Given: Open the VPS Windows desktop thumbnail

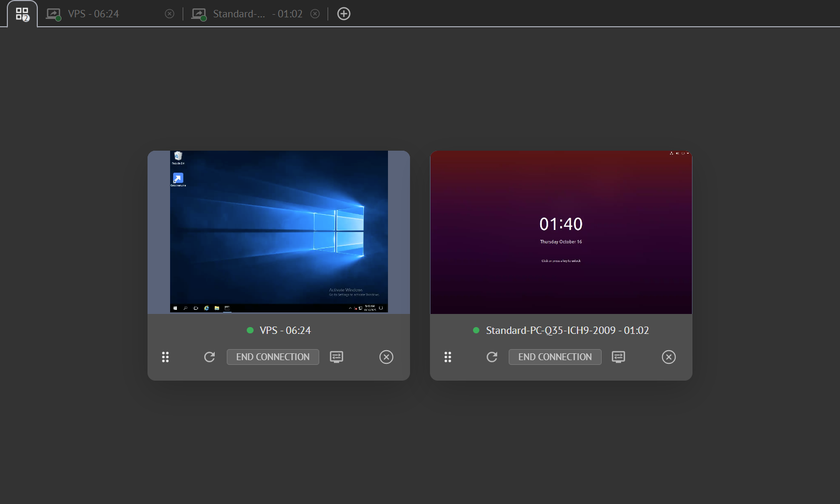Looking at the screenshot, I should coord(279,232).
